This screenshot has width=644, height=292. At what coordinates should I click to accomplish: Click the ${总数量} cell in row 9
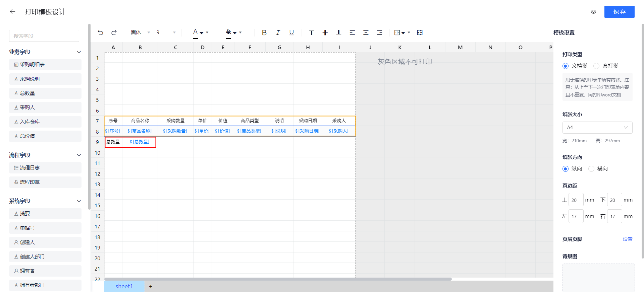pos(140,142)
